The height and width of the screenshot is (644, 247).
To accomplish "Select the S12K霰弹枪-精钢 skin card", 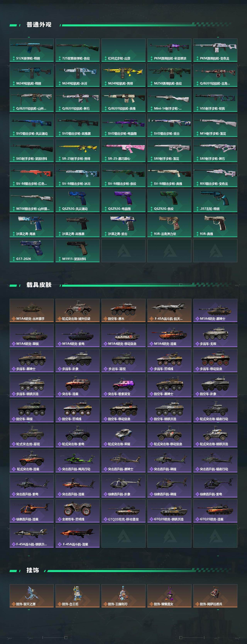I will click(31, 50).
